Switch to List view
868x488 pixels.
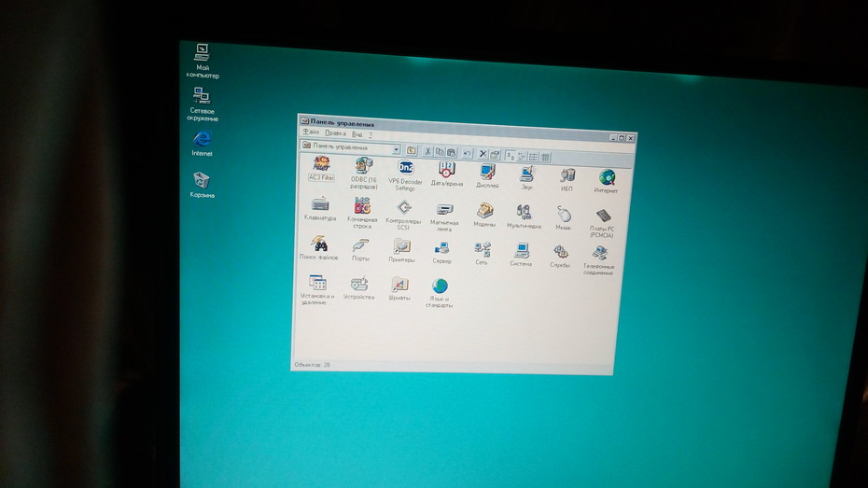pyautogui.click(x=534, y=157)
